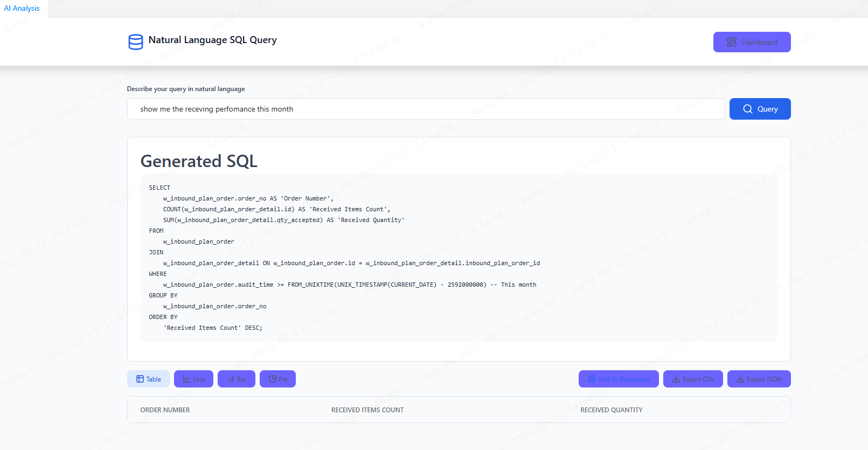Click the RECEIVED ITEMS COUNT column header

(x=367, y=410)
